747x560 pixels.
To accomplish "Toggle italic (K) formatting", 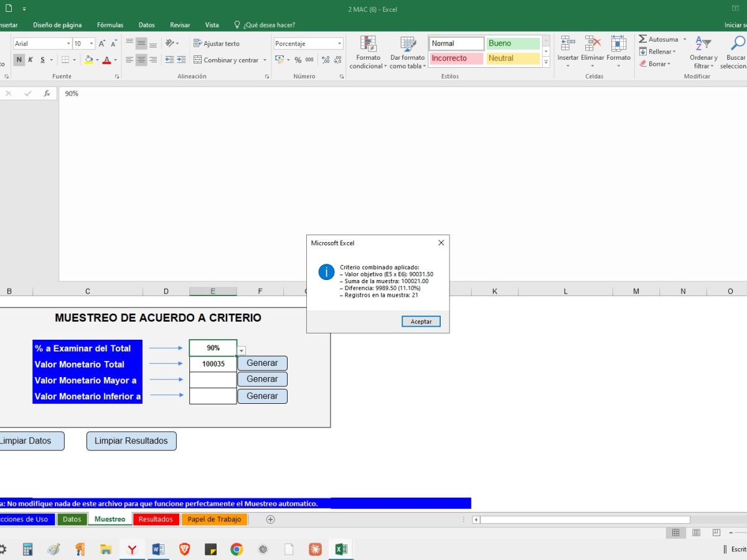I will click(x=31, y=60).
